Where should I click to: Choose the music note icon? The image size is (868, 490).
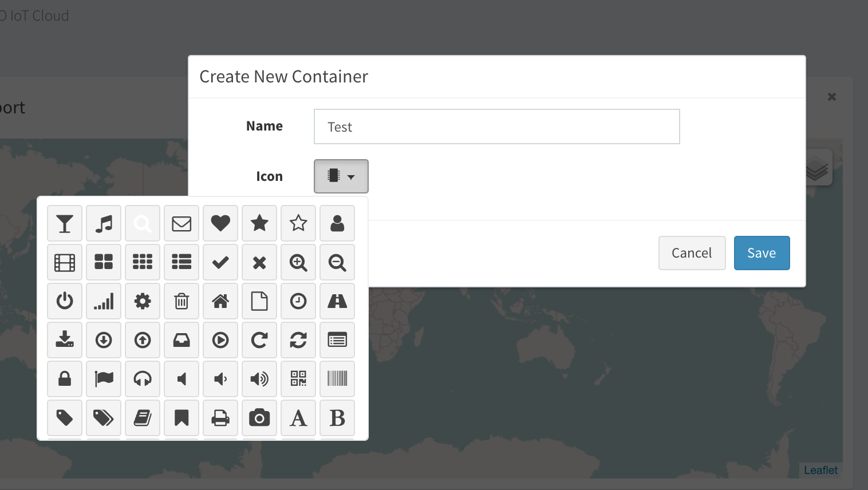[104, 223]
